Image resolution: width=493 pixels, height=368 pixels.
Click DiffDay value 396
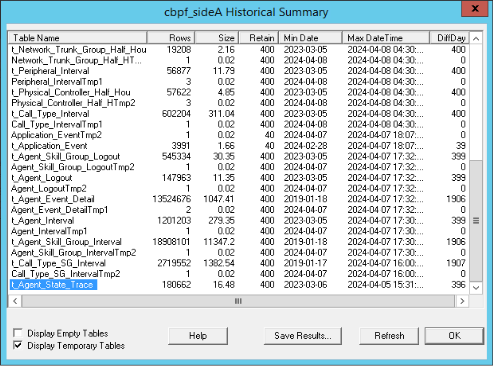pyautogui.click(x=458, y=285)
